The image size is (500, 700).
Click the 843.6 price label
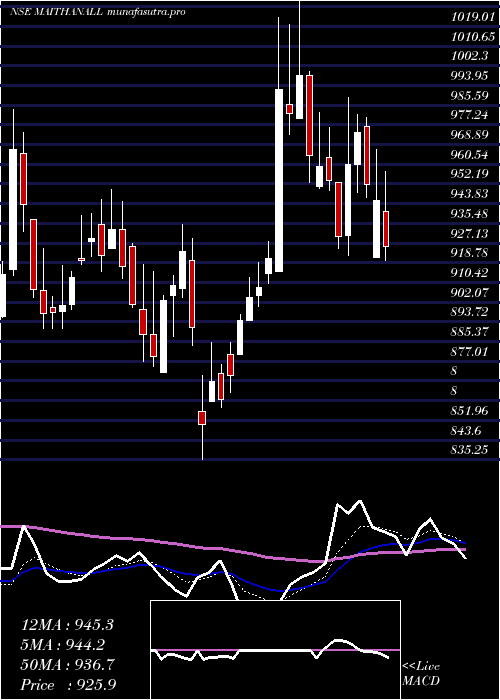[x=466, y=429]
